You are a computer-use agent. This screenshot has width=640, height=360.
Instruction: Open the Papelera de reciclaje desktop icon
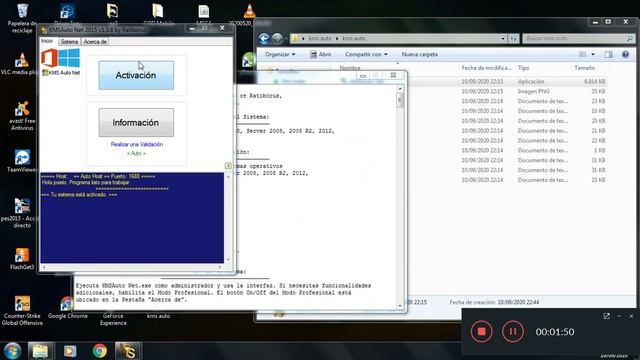tap(22, 18)
